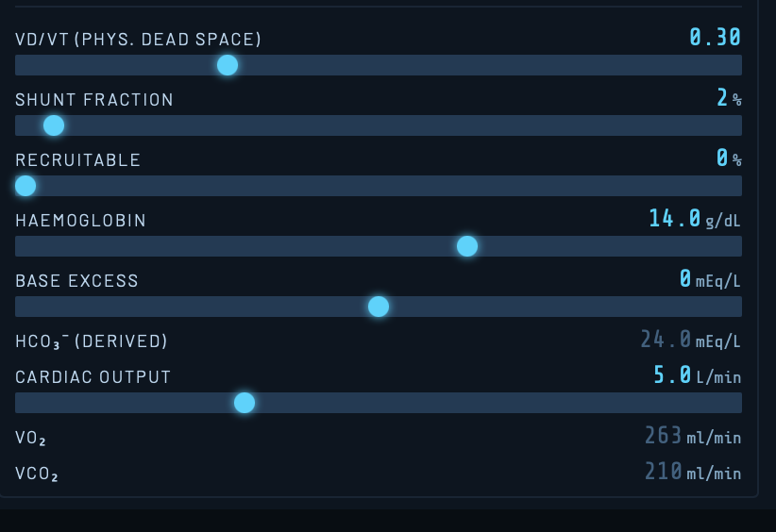776x532 pixels.
Task: Click the VCO2 210 ml/min readout
Action: pos(692,472)
